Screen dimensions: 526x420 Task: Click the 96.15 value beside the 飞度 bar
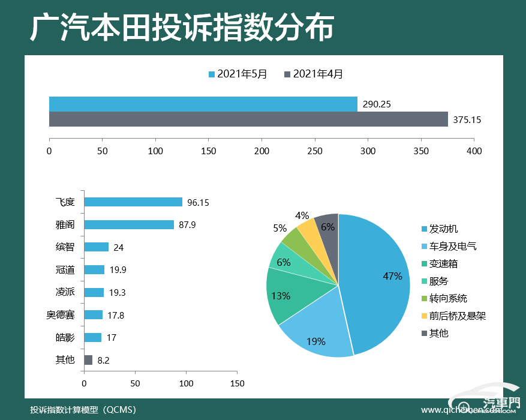[x=199, y=203]
